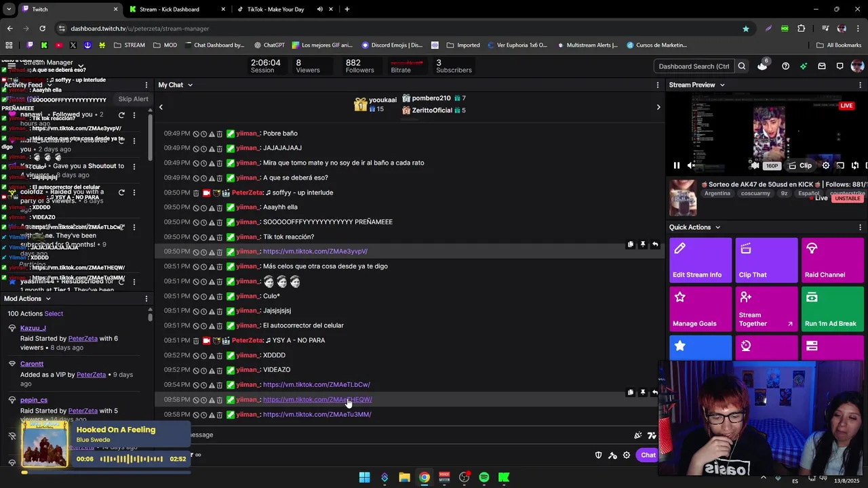Click Select link next to 100 Actions
This screenshot has height=488, width=868.
pos(54,314)
